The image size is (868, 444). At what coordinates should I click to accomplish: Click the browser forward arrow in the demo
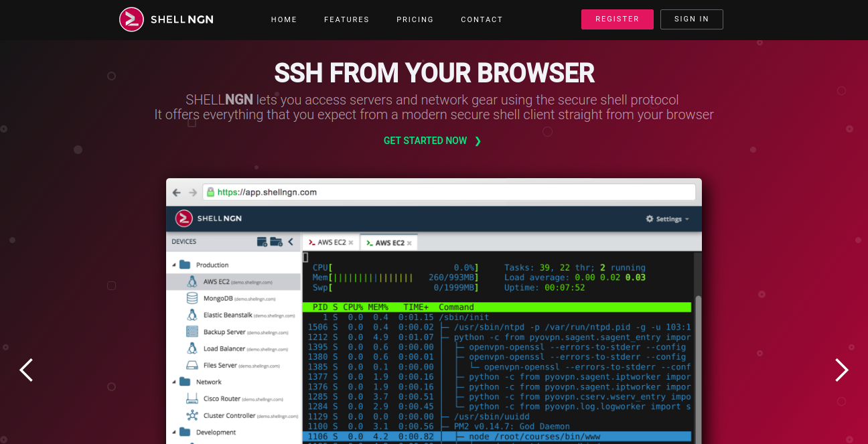pyautogui.click(x=193, y=192)
